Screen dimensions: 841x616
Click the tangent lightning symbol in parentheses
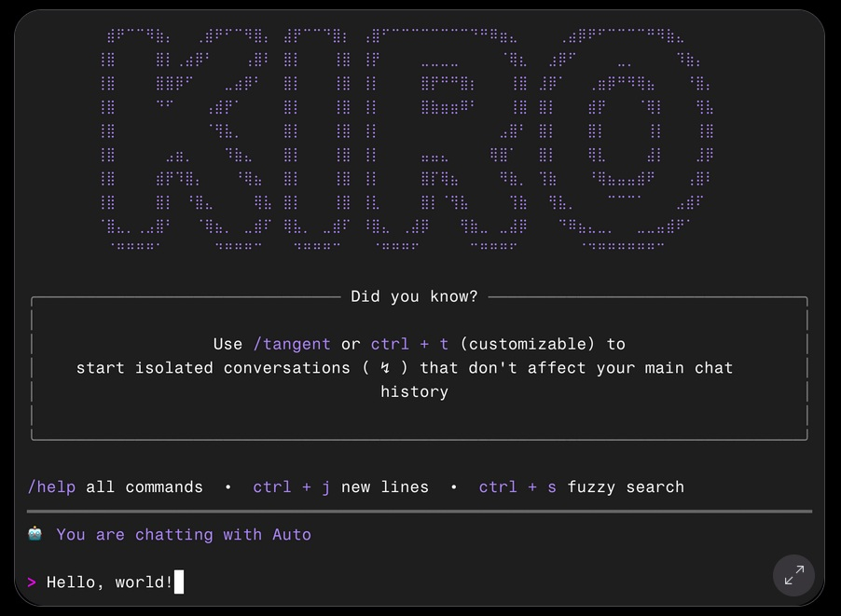click(x=385, y=368)
